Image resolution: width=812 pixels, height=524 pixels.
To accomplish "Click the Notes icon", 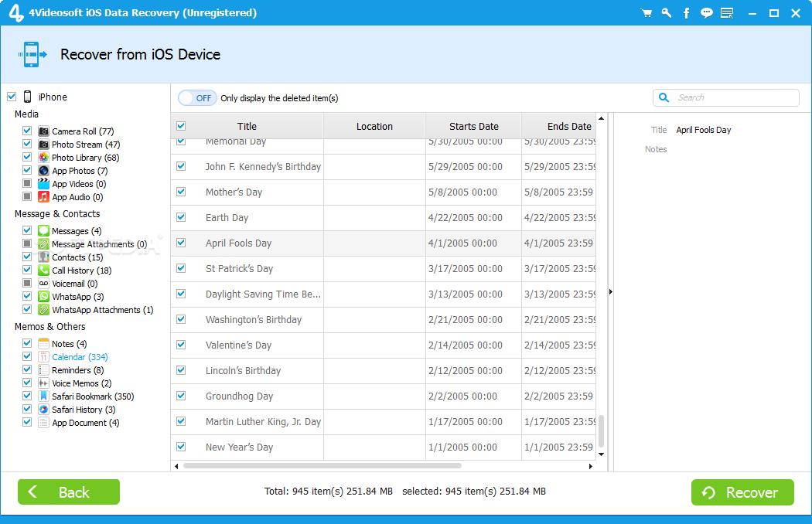I will click(43, 343).
